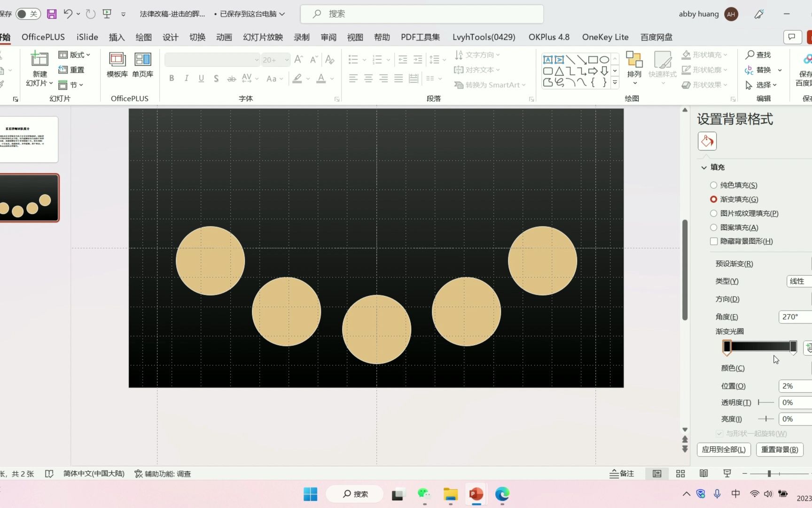
Task: Open the Single Page Library (单页库)
Action: (x=142, y=65)
